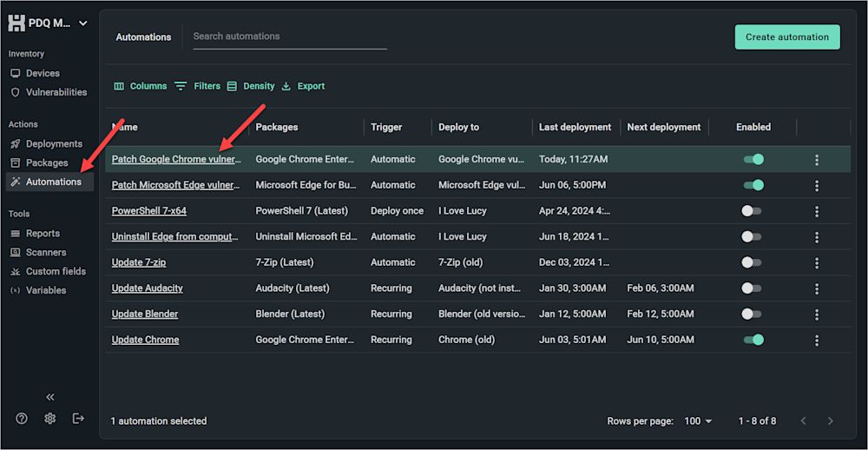Sort by Trigger column header
This screenshot has height=450, width=868.
tap(386, 127)
